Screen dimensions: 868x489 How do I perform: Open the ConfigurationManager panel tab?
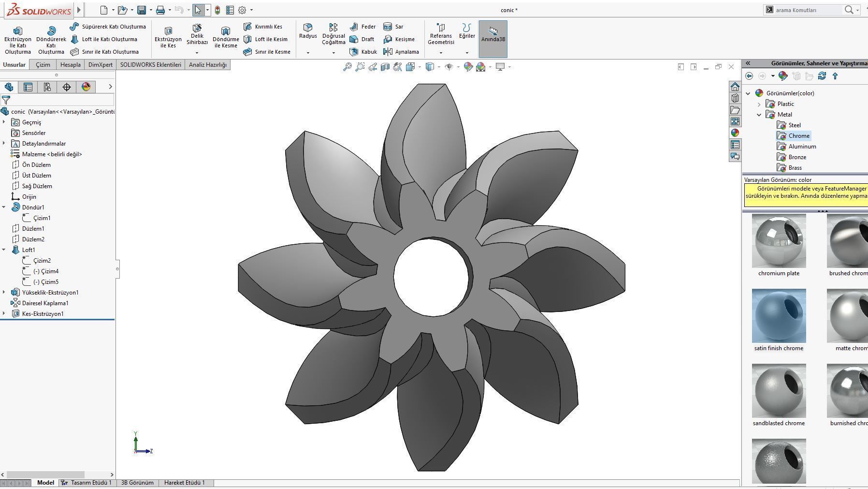tap(47, 87)
